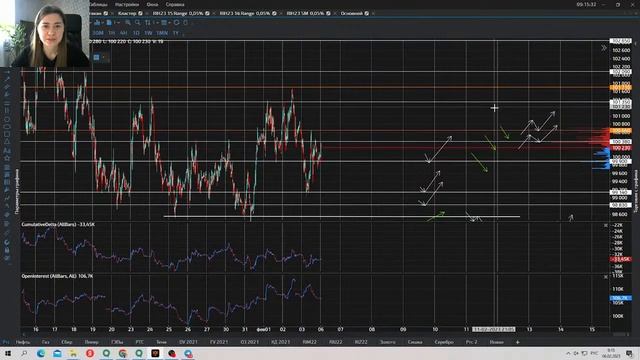This screenshot has width=640, height=360.
Task: Select the 1D timeframe
Action: point(136,33)
